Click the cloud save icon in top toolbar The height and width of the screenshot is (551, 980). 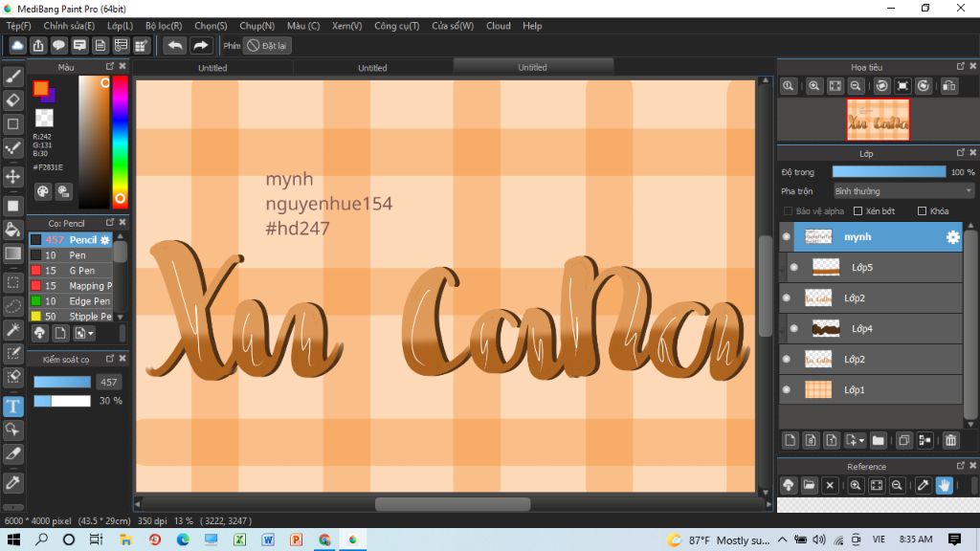[x=17, y=46]
